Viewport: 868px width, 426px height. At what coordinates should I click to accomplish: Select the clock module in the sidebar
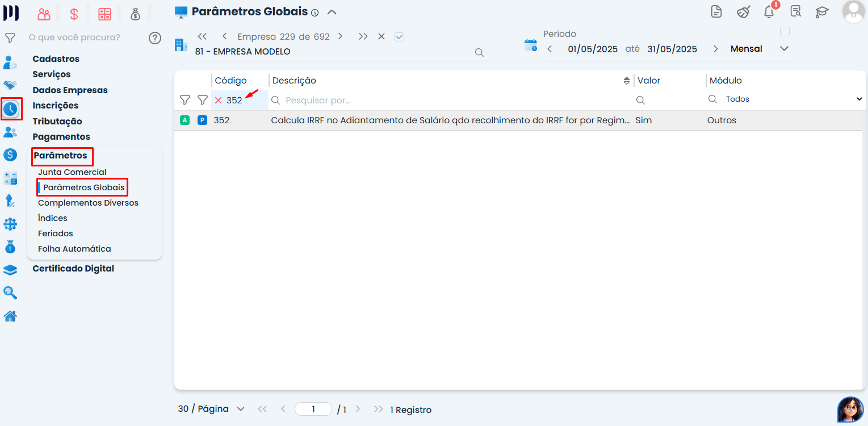click(11, 109)
